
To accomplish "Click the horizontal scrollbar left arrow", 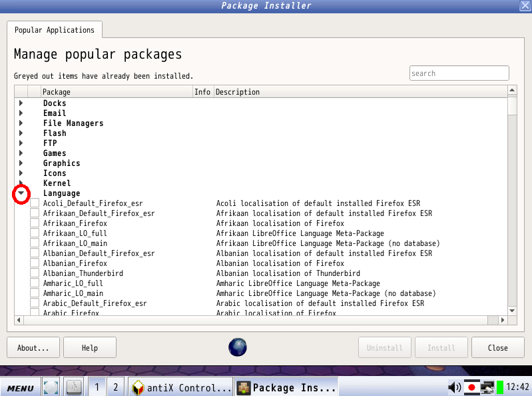I will coord(19,320).
